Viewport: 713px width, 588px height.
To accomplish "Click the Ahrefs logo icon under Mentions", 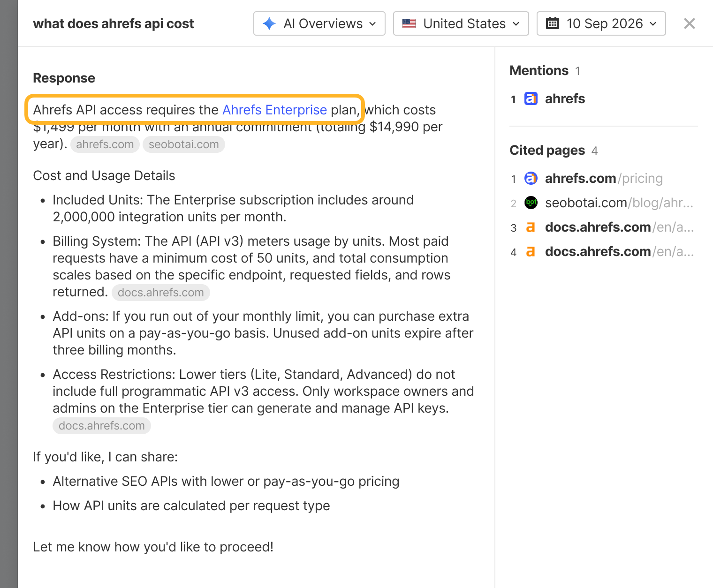I will pos(531,98).
